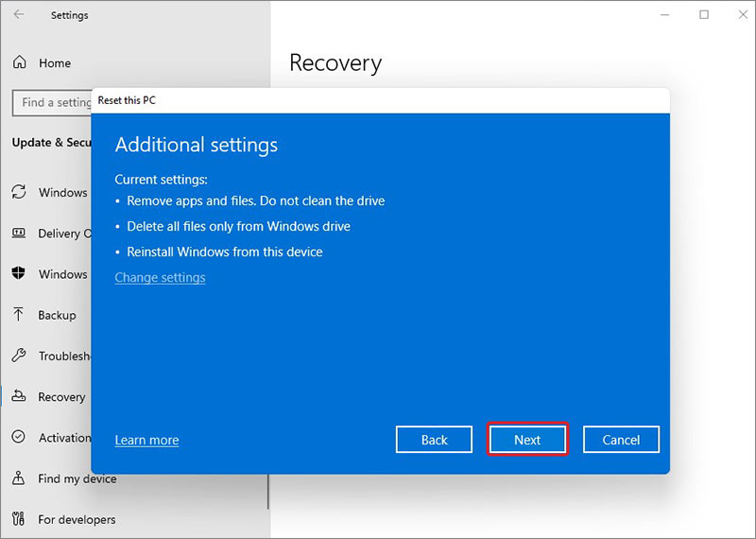This screenshot has width=756, height=539.
Task: Click the 'Current settings:' label
Action: point(161,180)
